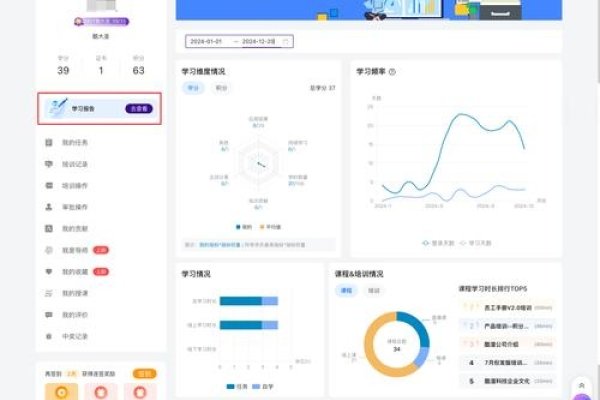Click the start date 2024-01-01 field
The image size is (600, 400).
[206, 41]
